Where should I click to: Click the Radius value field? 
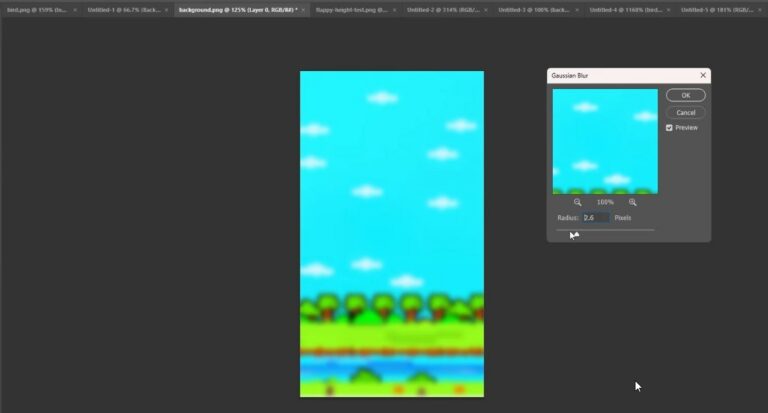point(595,217)
